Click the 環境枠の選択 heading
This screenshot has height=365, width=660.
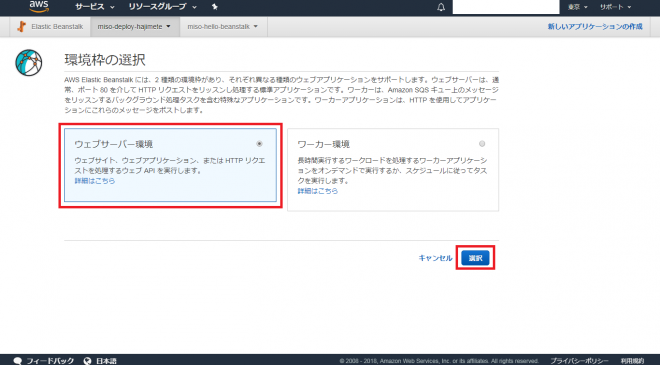pyautogui.click(x=105, y=60)
